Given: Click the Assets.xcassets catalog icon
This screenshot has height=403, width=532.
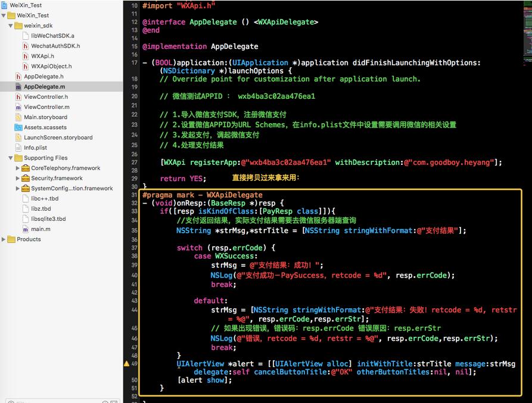Looking at the screenshot, I should [18, 127].
